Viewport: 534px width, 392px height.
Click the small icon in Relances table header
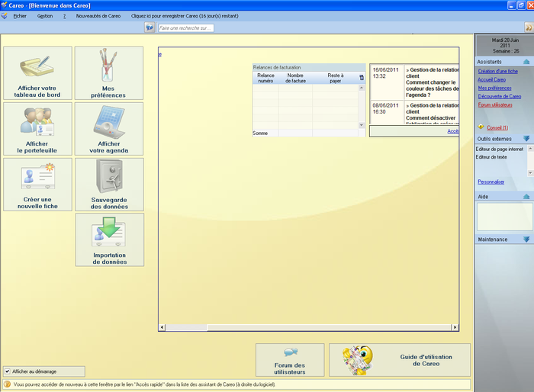tap(362, 78)
